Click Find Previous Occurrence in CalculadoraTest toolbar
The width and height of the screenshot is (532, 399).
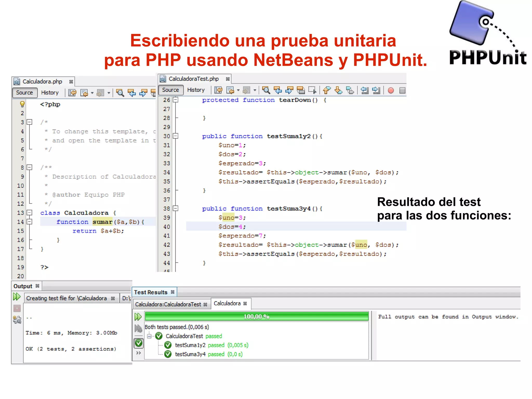[x=277, y=90]
